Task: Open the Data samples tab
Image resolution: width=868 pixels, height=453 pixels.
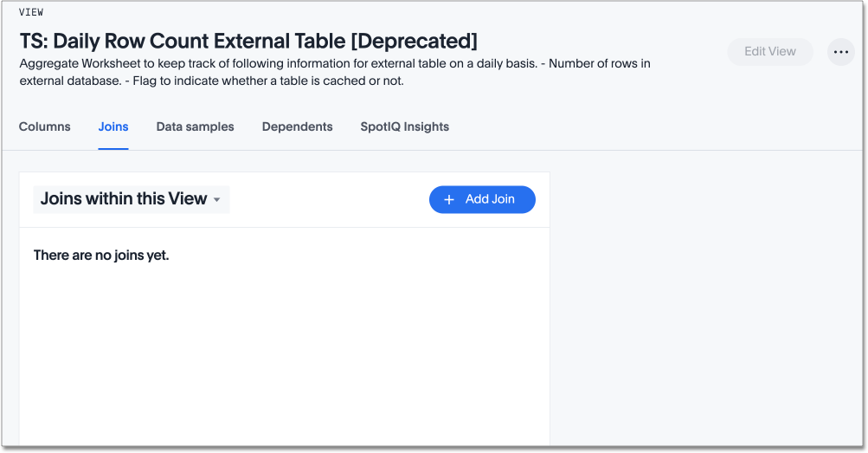Action: pyautogui.click(x=195, y=126)
